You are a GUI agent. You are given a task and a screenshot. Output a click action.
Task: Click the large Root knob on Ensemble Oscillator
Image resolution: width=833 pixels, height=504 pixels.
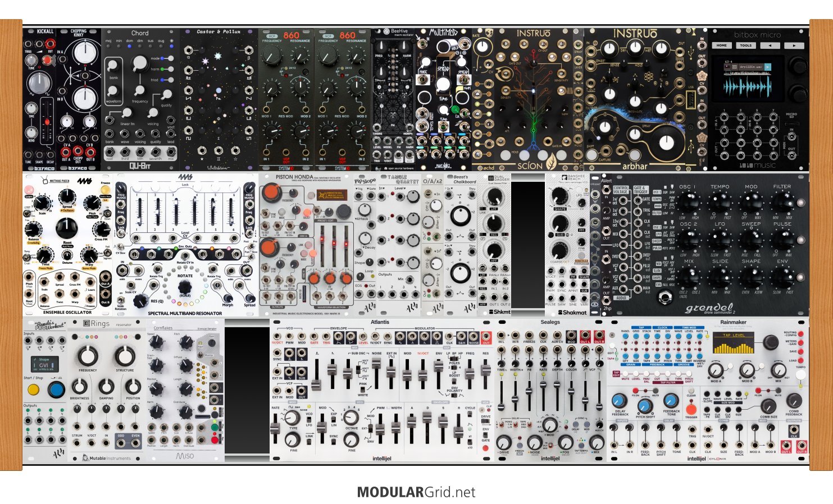[x=67, y=228]
